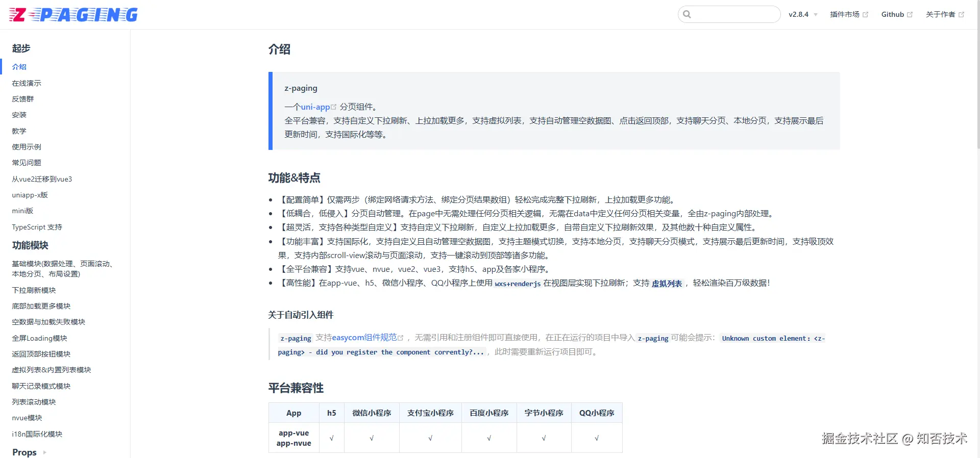Click the 百度小程序 table header
The height and width of the screenshot is (458, 980).
(x=489, y=413)
